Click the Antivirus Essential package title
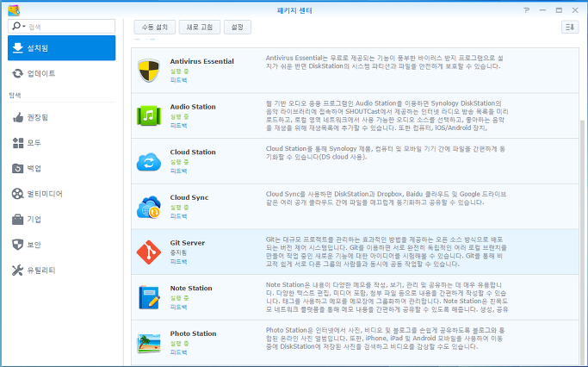The image size is (588, 367). (x=201, y=61)
